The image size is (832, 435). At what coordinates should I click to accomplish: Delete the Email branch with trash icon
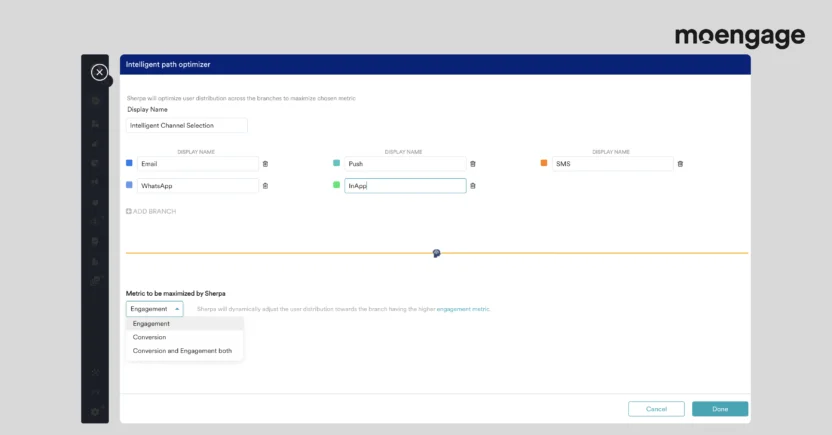coord(265,164)
